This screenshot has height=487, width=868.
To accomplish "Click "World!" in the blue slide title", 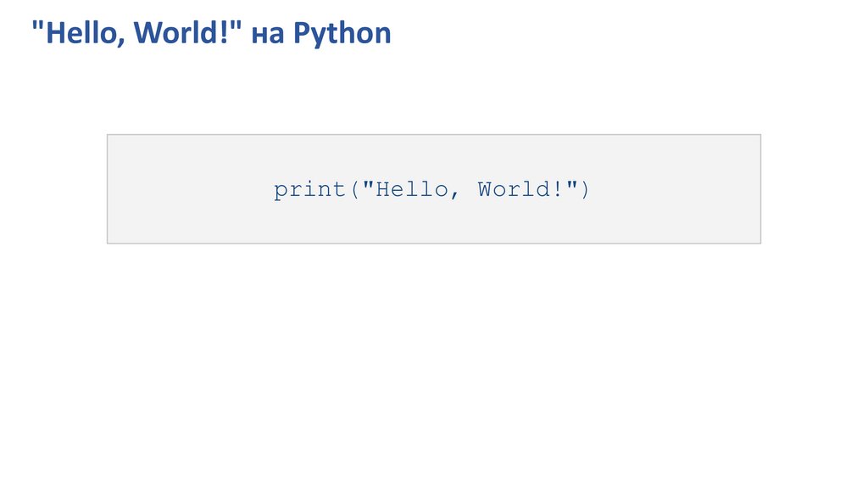I will [181, 34].
